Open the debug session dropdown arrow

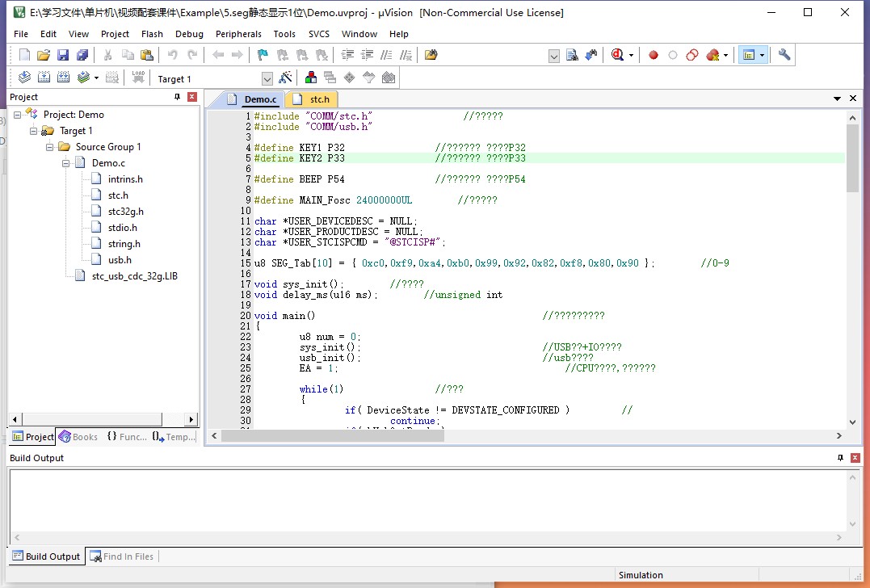631,56
